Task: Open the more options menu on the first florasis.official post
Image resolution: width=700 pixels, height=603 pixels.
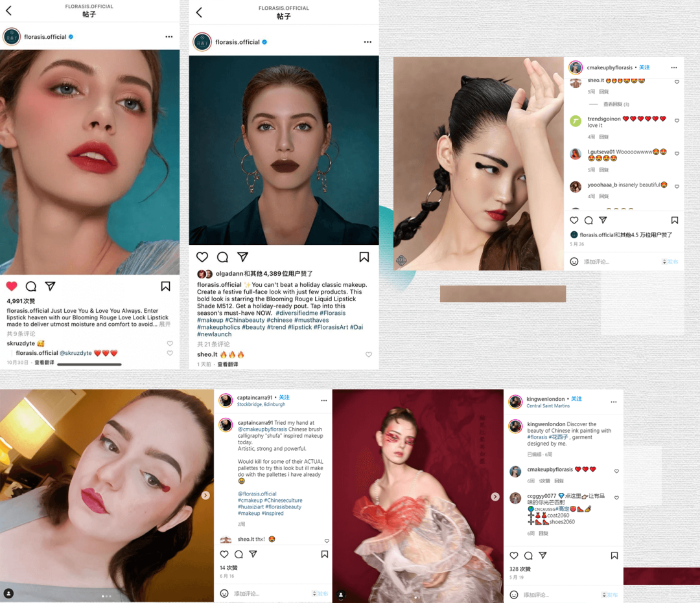Action: coord(169,36)
